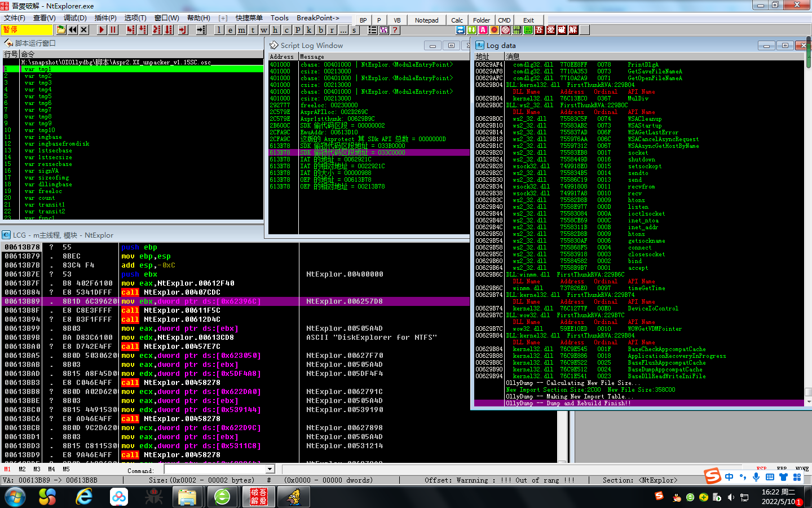Click the Folder shortcut button
Viewport: 812px width, 508px height.
(482, 20)
